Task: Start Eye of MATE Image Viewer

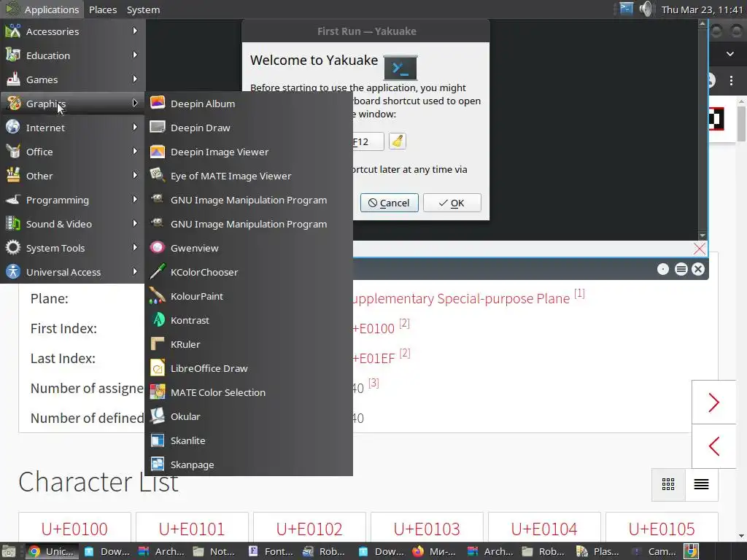Action: [249, 176]
